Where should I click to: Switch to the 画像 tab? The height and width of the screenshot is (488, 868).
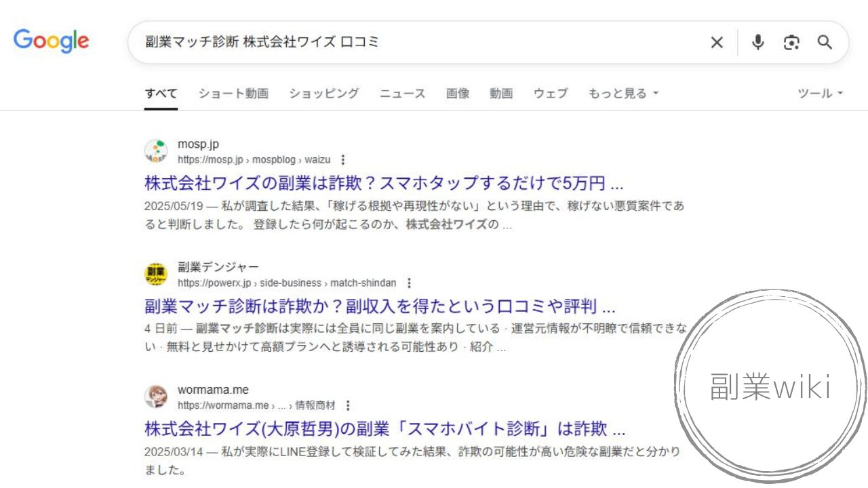coord(458,94)
